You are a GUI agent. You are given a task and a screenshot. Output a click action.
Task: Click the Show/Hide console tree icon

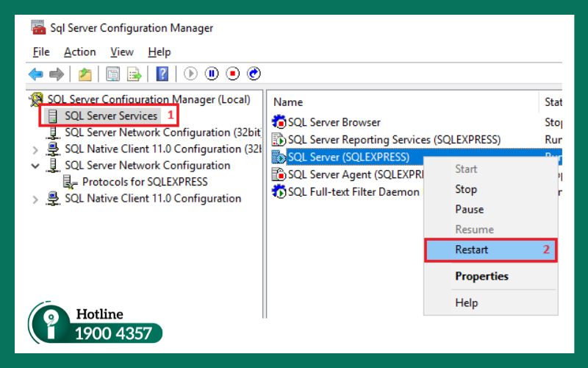point(113,74)
